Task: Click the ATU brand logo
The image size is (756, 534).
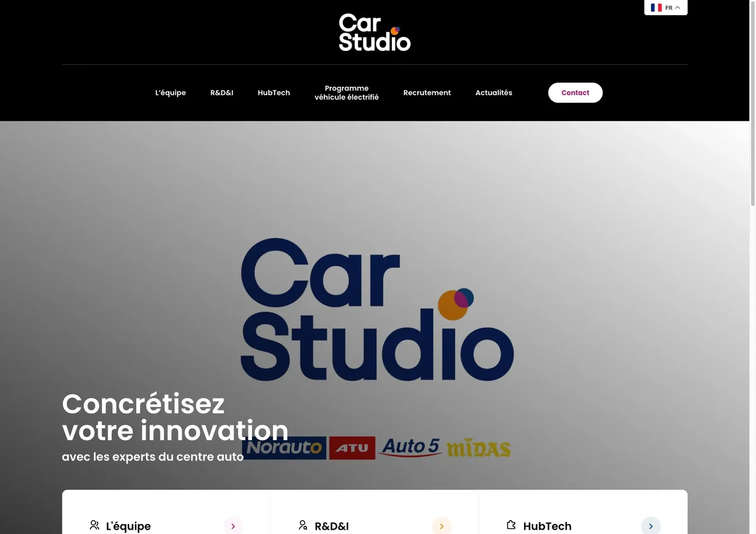Action: 352,448
